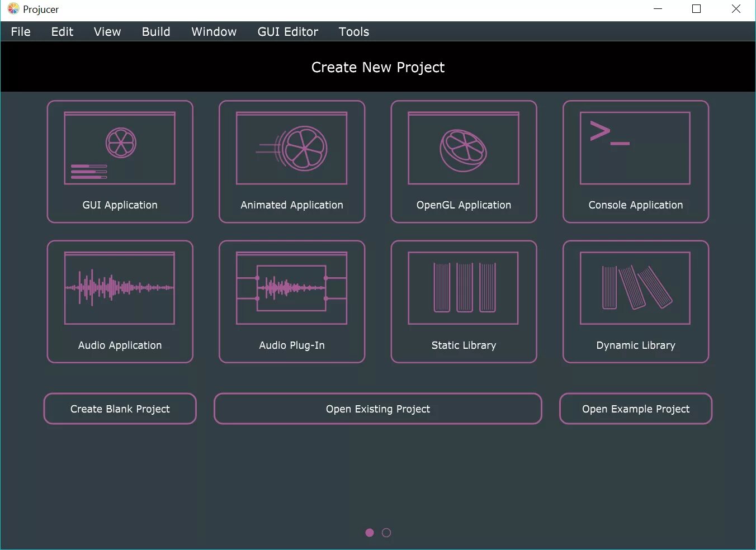Open the Edit menu
756x550 pixels.
(62, 32)
